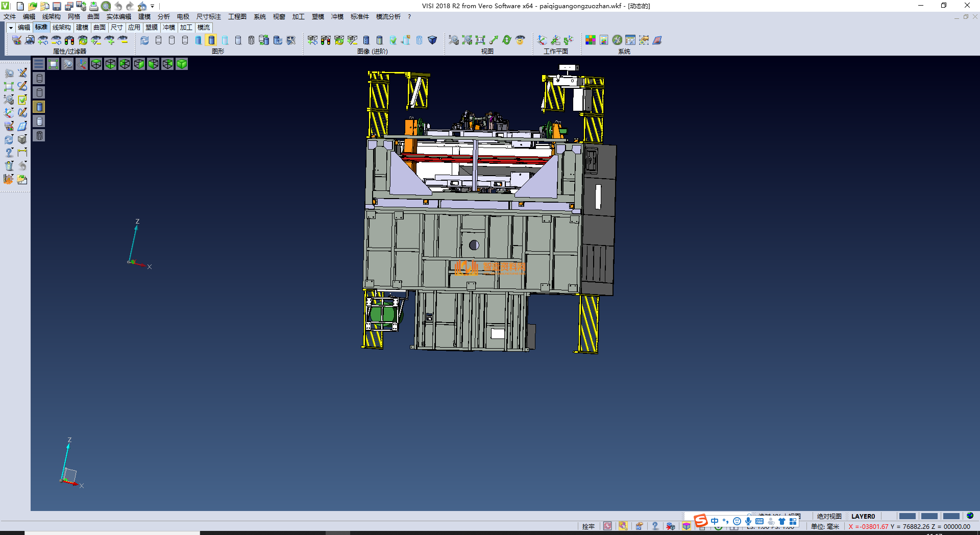Switch to the 线架构 toolbar tab

click(61, 28)
